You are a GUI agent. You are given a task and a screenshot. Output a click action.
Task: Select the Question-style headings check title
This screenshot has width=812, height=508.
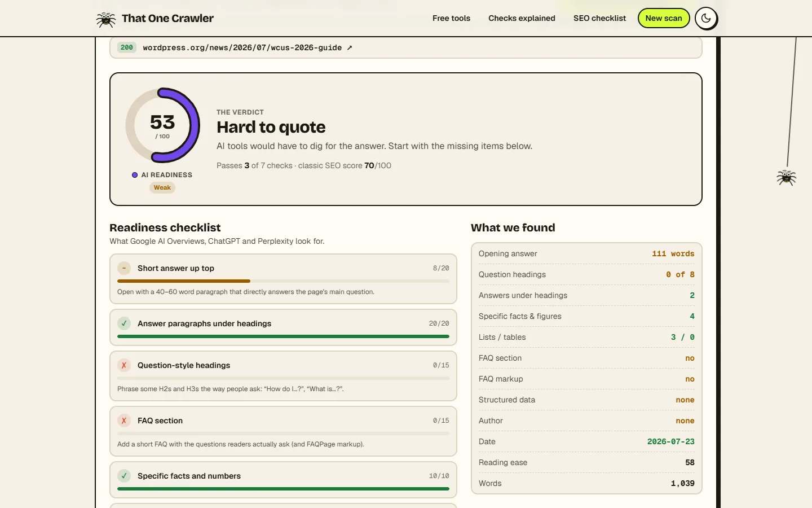[x=184, y=366]
